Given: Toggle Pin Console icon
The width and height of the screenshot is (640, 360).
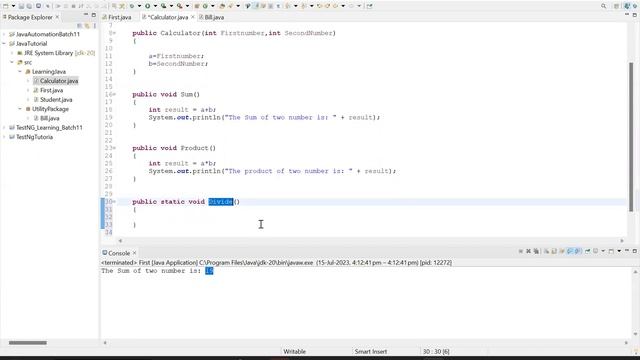Looking at the screenshot, I should (587, 251).
